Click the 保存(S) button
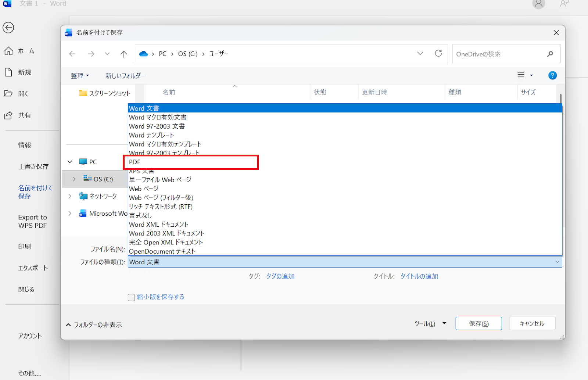Viewport: 588px width, 380px height. [x=478, y=323]
